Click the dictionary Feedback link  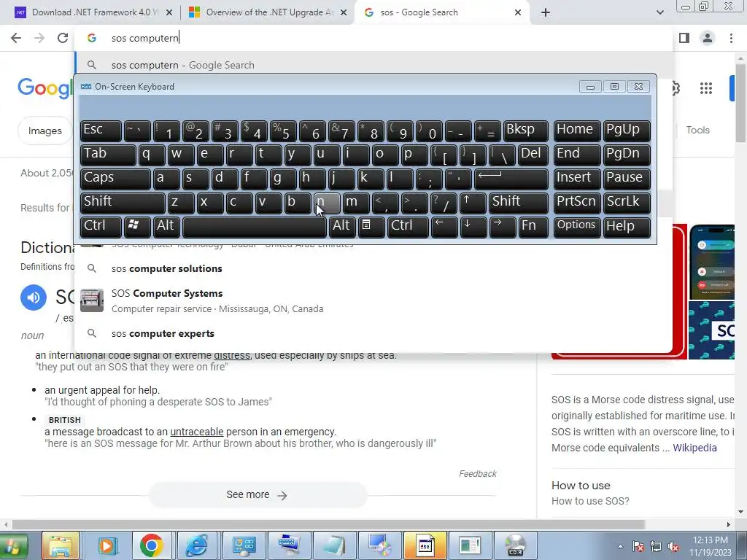tap(477, 474)
